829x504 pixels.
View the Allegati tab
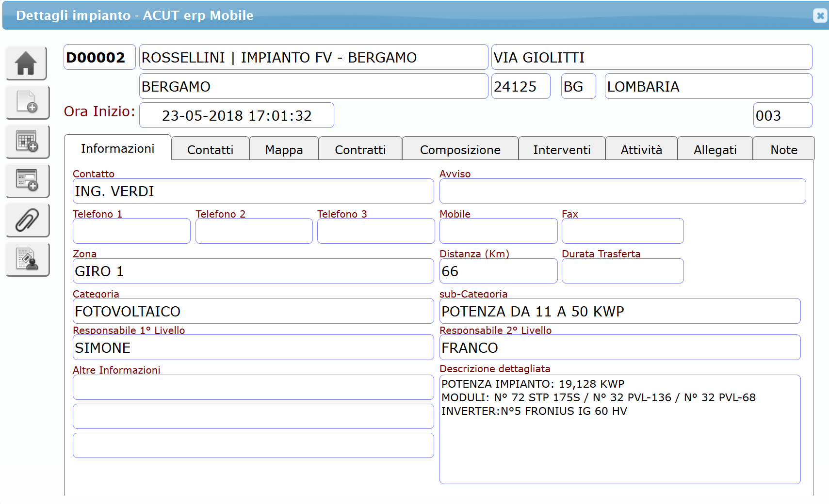(x=715, y=150)
